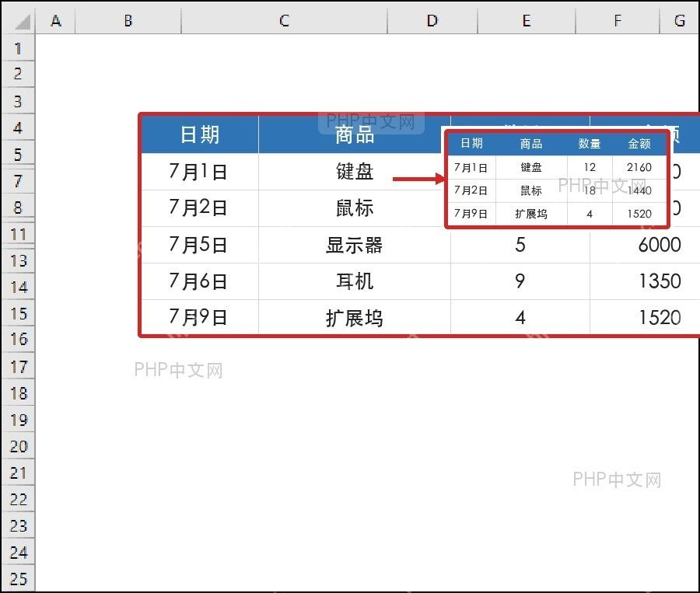Select row 8 header
This screenshot has width=700, height=593.
pos(19,207)
